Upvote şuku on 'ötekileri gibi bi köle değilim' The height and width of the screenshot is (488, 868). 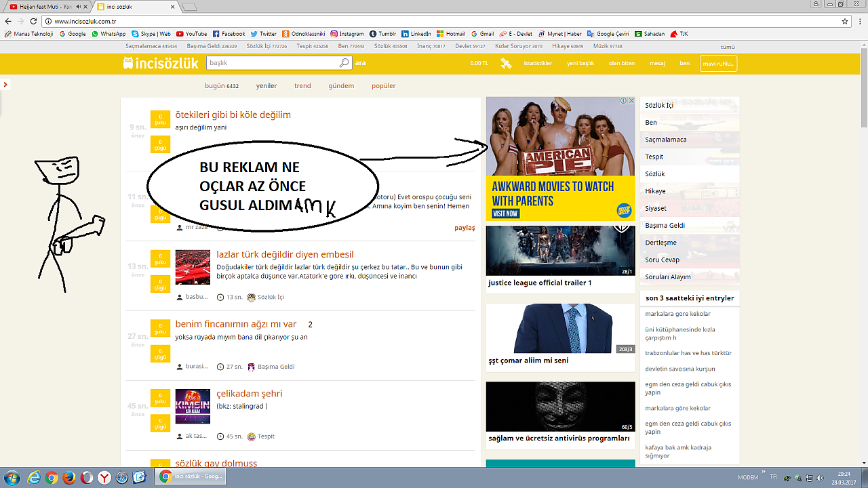pos(160,119)
